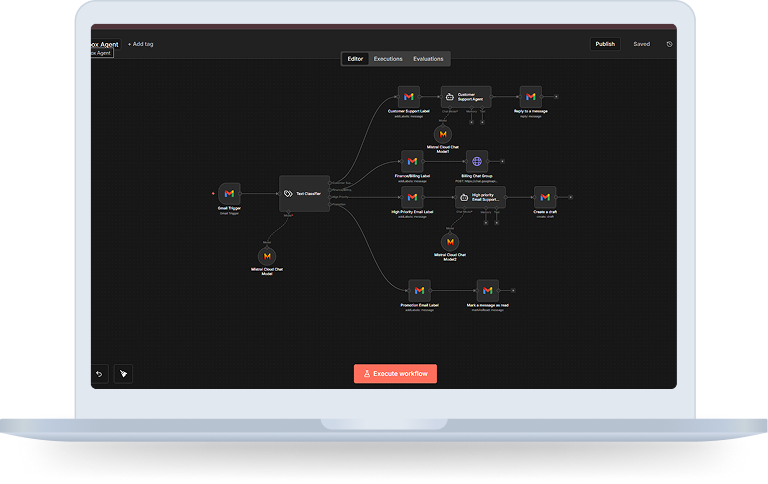Click the undo arrow button
Image resolution: width=768 pixels, height=484 pixels.
99,374
